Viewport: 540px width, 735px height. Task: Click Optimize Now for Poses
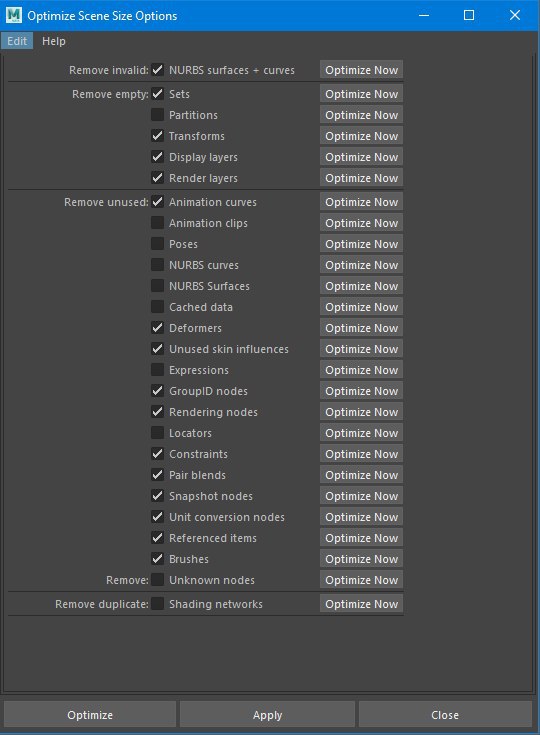click(x=361, y=244)
